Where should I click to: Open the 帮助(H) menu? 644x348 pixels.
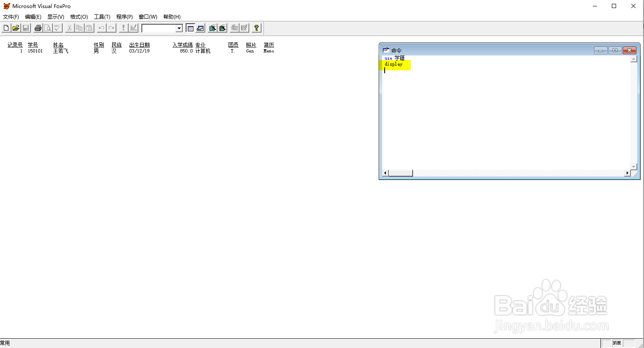(x=172, y=17)
